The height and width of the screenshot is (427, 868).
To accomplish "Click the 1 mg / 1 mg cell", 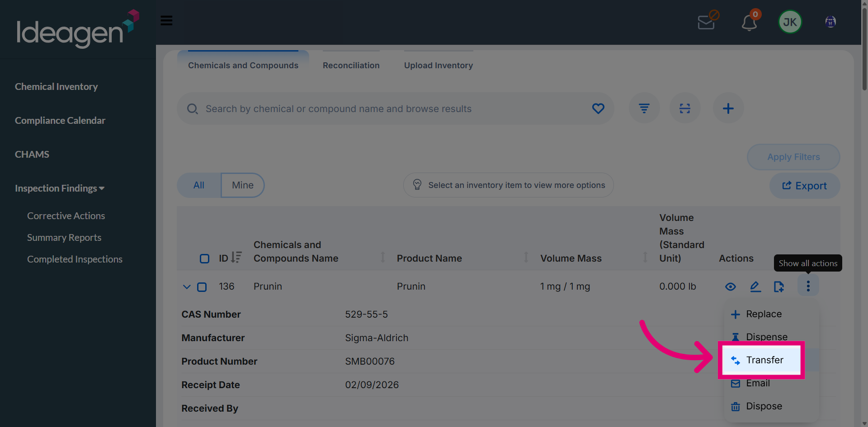I will coord(565,286).
